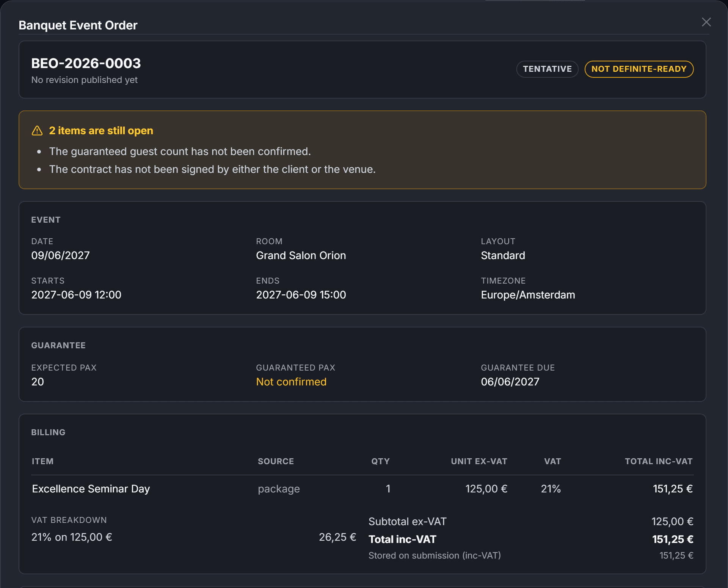The image size is (728, 588).
Task: Click the 'Not confirmed' guaranteed pax value
Action: coord(291,382)
